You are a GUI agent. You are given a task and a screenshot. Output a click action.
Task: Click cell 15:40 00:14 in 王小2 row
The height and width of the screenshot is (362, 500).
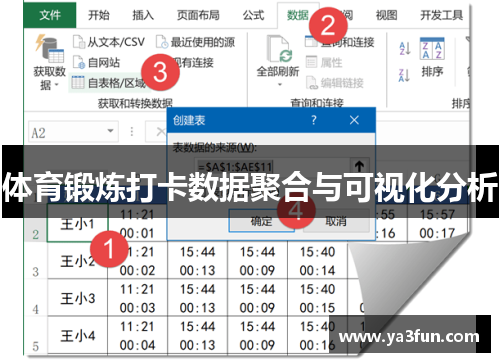tap(317, 260)
